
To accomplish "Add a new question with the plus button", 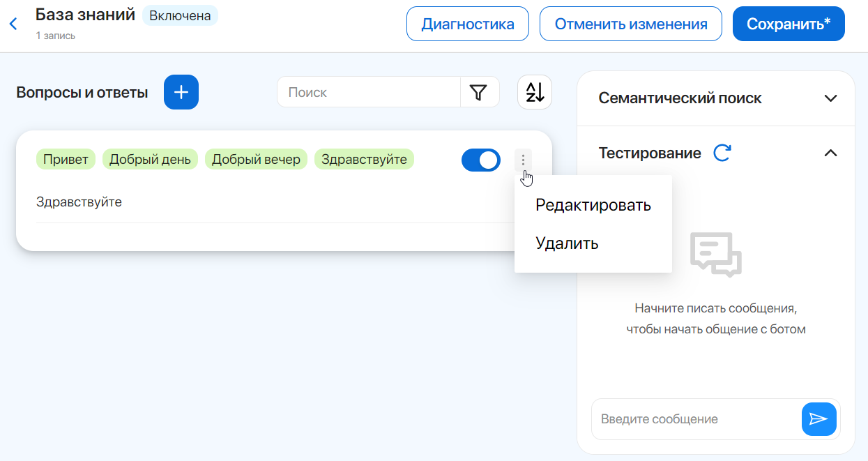I will [x=181, y=92].
